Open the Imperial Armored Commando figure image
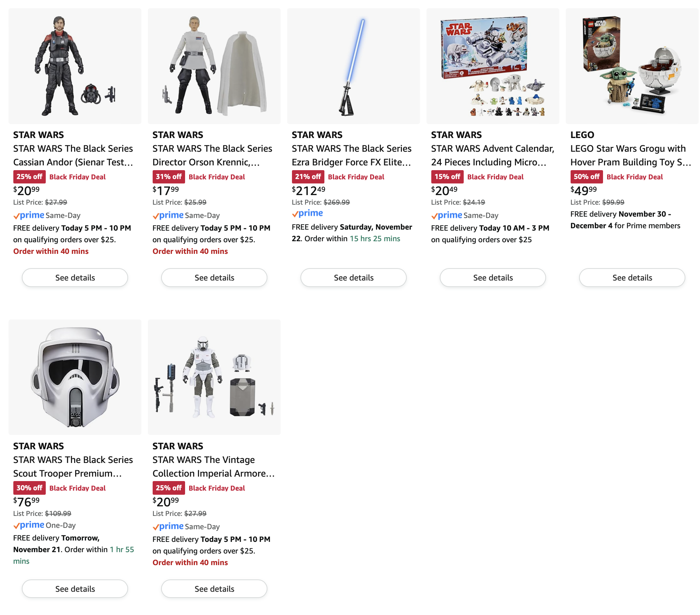 214,377
